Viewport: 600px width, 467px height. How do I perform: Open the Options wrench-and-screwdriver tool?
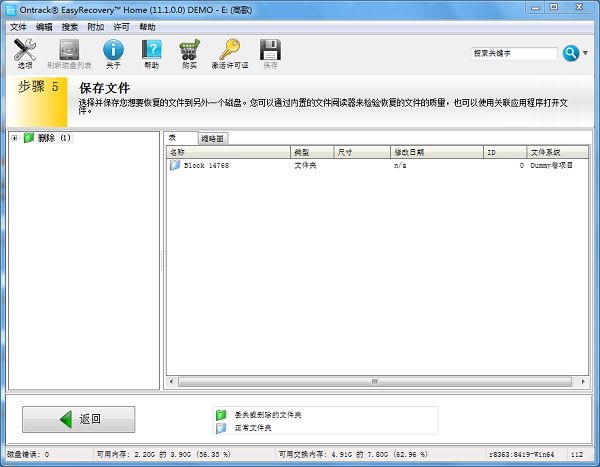point(25,54)
